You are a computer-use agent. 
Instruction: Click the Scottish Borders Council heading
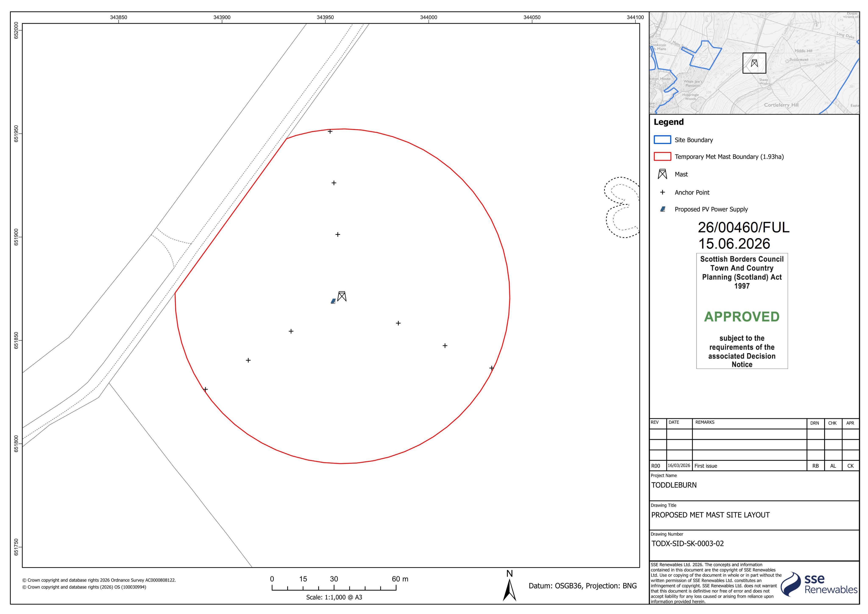point(742,259)
